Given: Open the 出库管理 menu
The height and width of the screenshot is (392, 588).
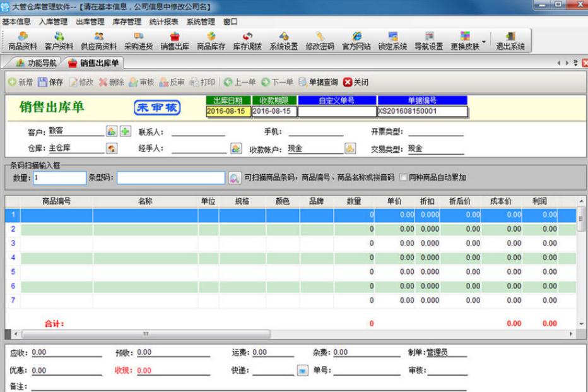Looking at the screenshot, I should pos(90,22).
